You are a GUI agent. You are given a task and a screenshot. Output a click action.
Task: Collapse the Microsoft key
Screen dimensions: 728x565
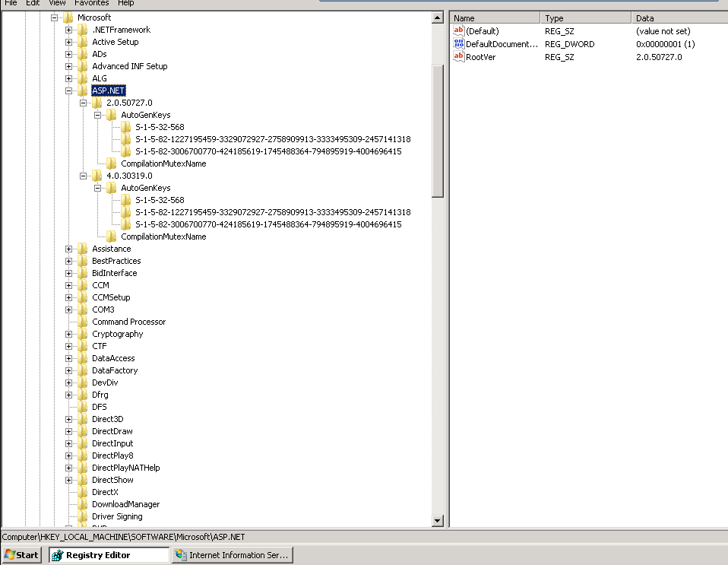[x=54, y=17]
